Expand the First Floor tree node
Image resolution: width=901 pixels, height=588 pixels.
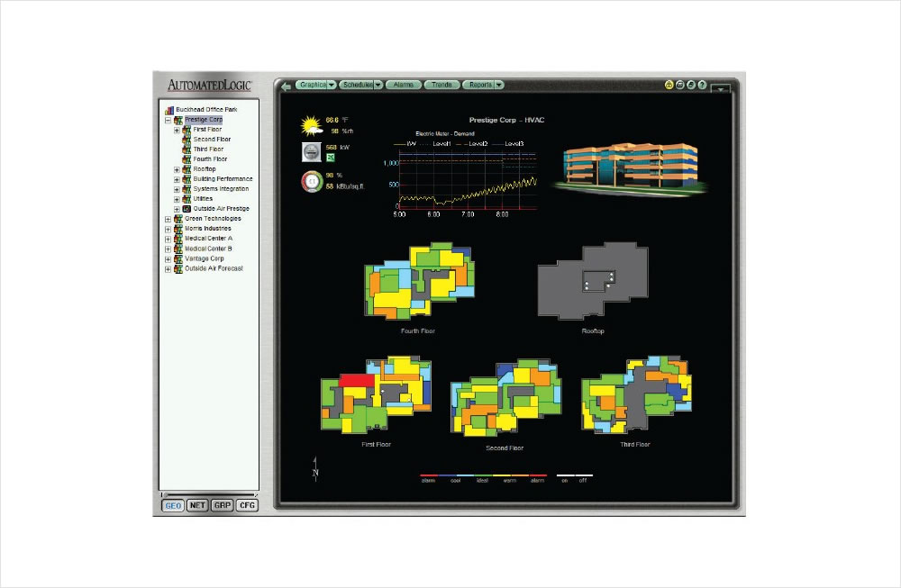177,131
